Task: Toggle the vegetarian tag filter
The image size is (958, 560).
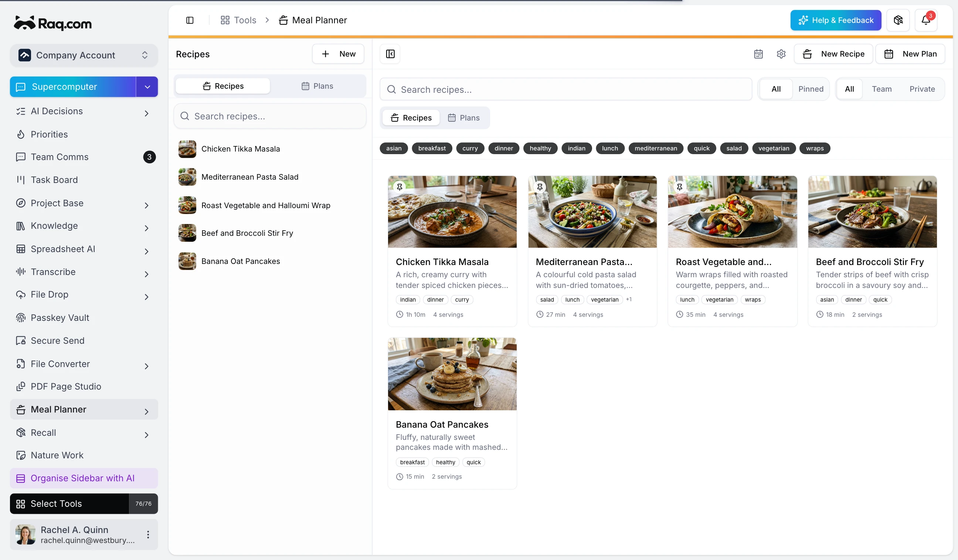Action: tap(774, 148)
